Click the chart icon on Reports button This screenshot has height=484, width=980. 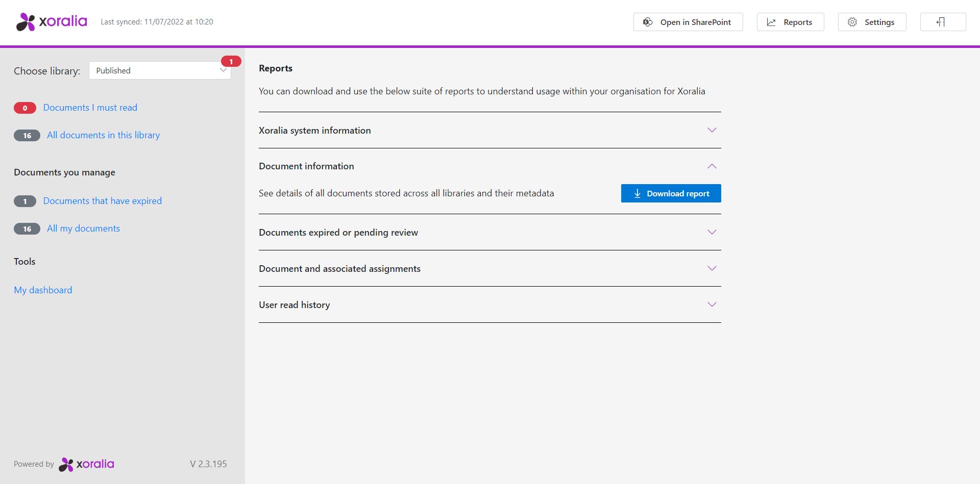pos(771,22)
